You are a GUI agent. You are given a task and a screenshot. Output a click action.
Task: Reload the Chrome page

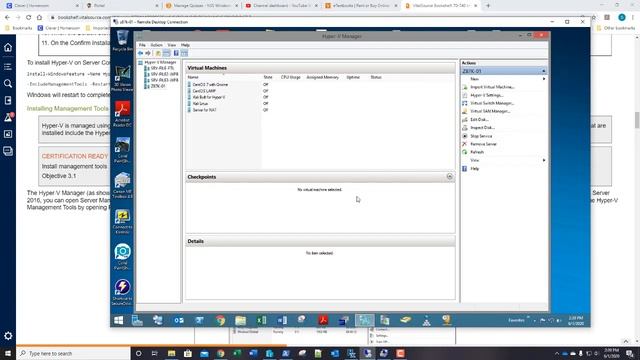click(x=29, y=18)
